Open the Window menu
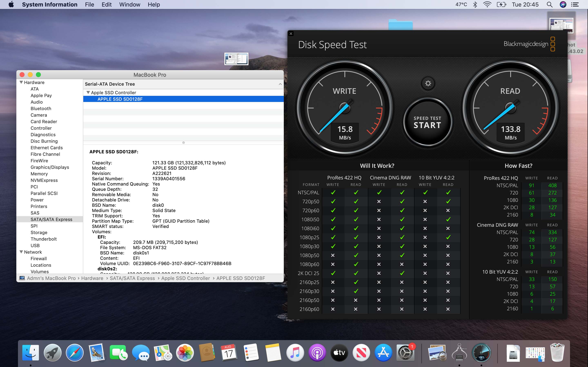The height and width of the screenshot is (367, 588). [x=129, y=5]
